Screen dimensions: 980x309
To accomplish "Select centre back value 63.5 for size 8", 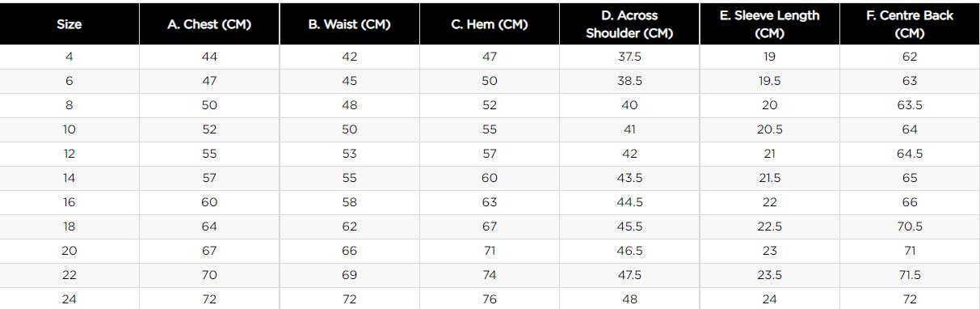I will click(910, 105).
